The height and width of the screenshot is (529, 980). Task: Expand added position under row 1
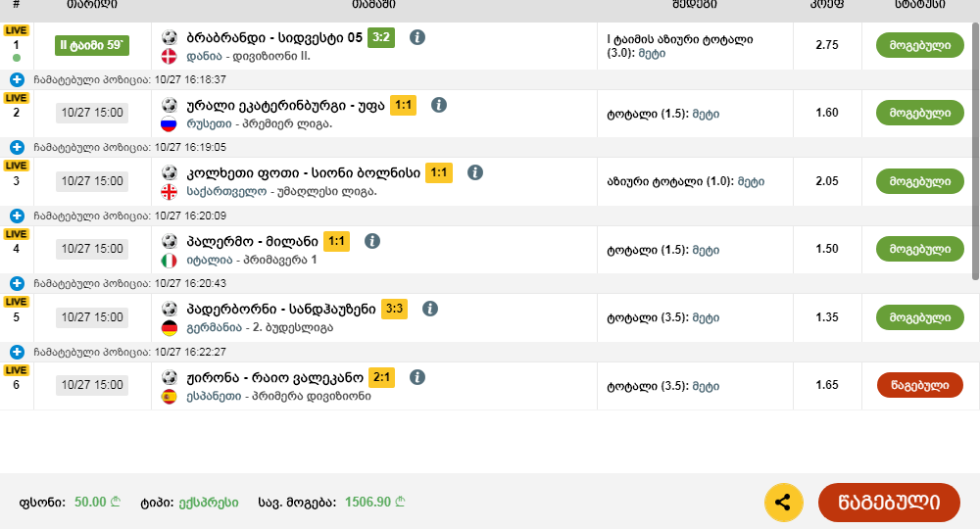click(17, 79)
